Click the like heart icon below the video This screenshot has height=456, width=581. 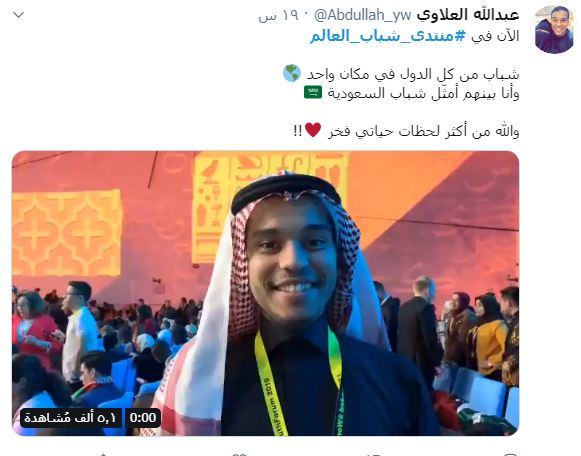point(239,454)
